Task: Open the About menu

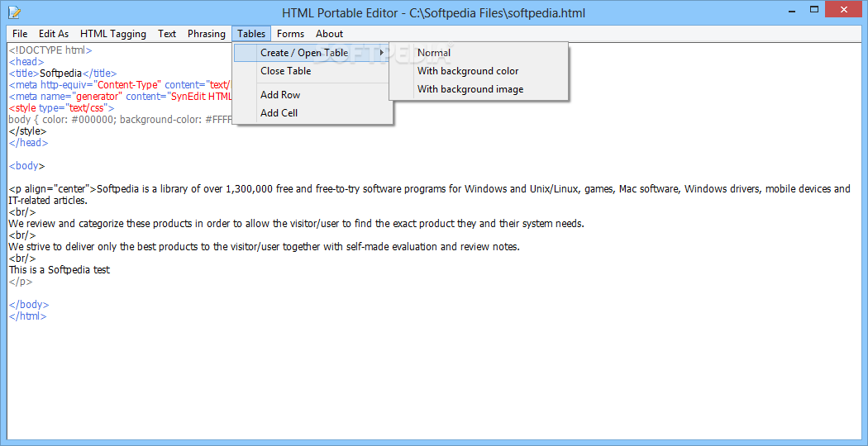Action: tap(329, 34)
